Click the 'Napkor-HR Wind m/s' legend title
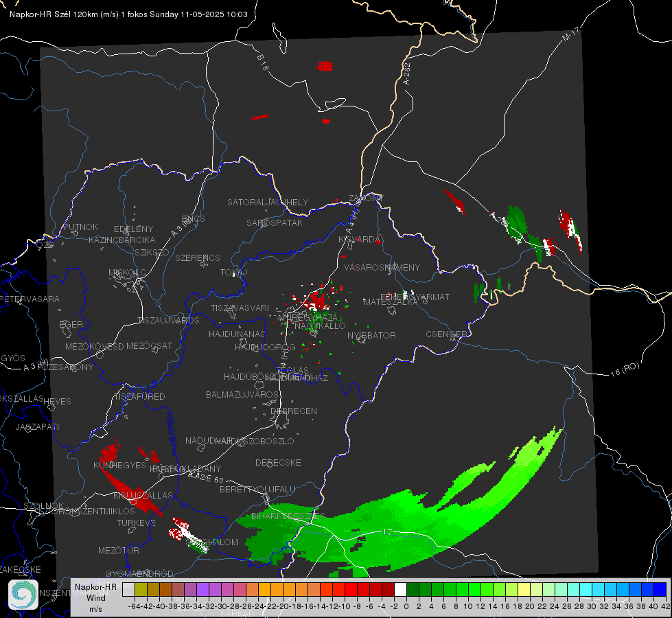Viewport: 672px width, 618px height. click(x=95, y=597)
